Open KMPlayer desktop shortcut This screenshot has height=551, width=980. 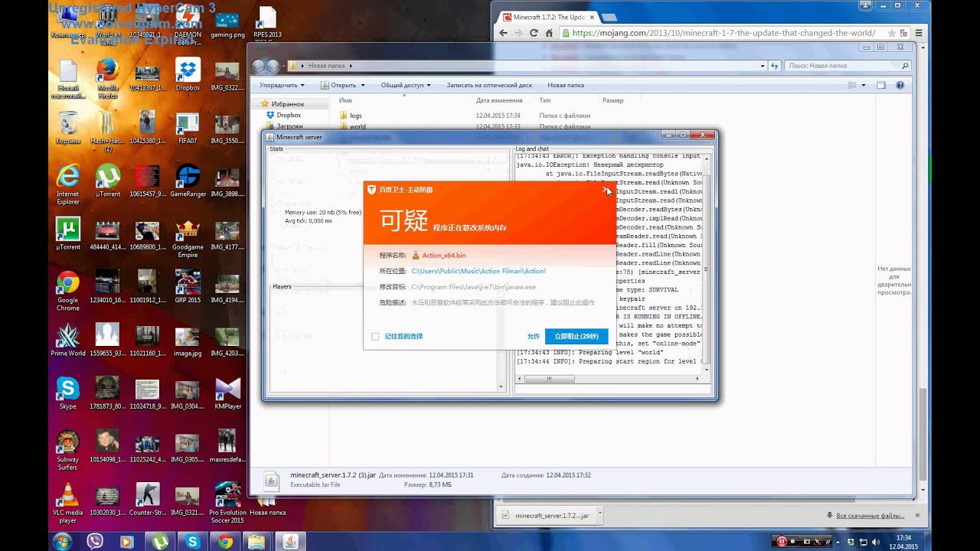tap(227, 393)
